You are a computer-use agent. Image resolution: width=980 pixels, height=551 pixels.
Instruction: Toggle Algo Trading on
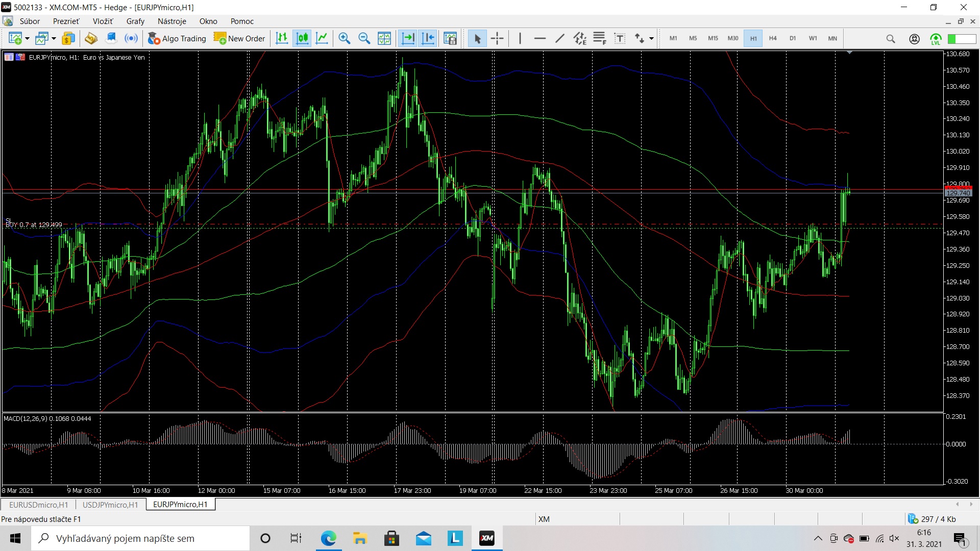point(177,38)
